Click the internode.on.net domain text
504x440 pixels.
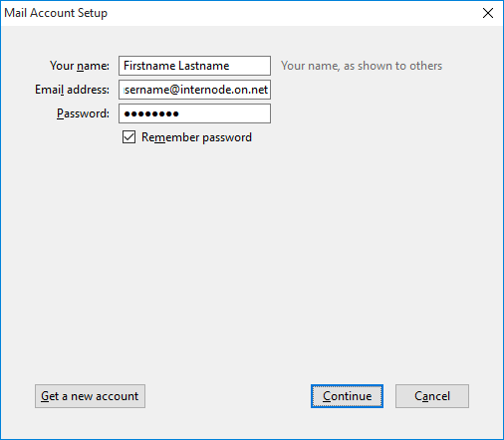pos(224,90)
